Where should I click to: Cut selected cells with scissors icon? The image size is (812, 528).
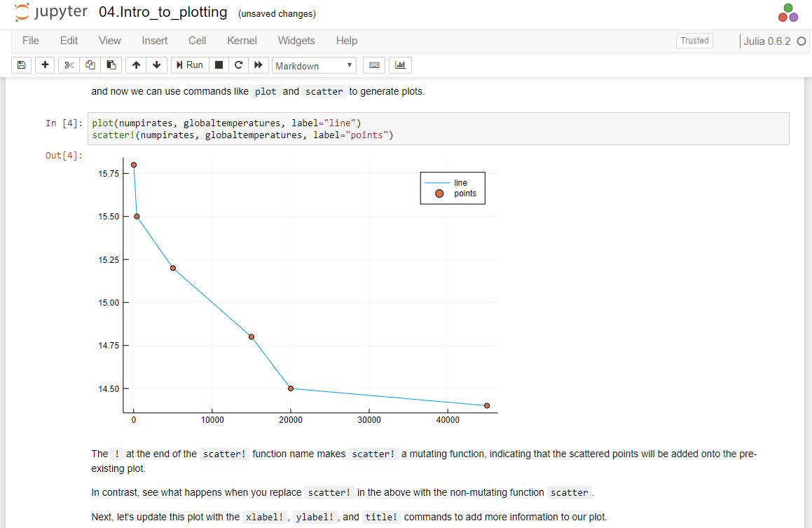[69, 65]
